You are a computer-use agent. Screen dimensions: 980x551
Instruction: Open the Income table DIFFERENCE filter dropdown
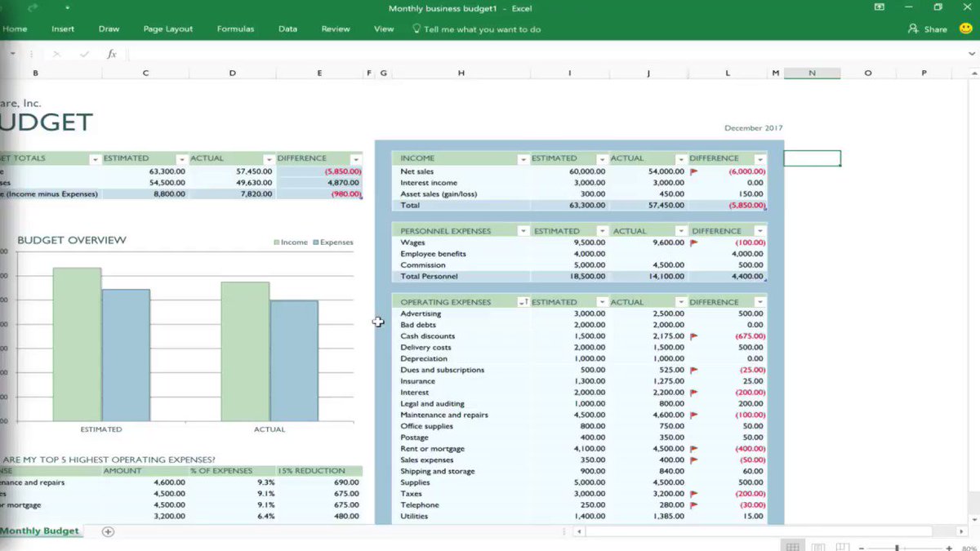[x=759, y=158]
